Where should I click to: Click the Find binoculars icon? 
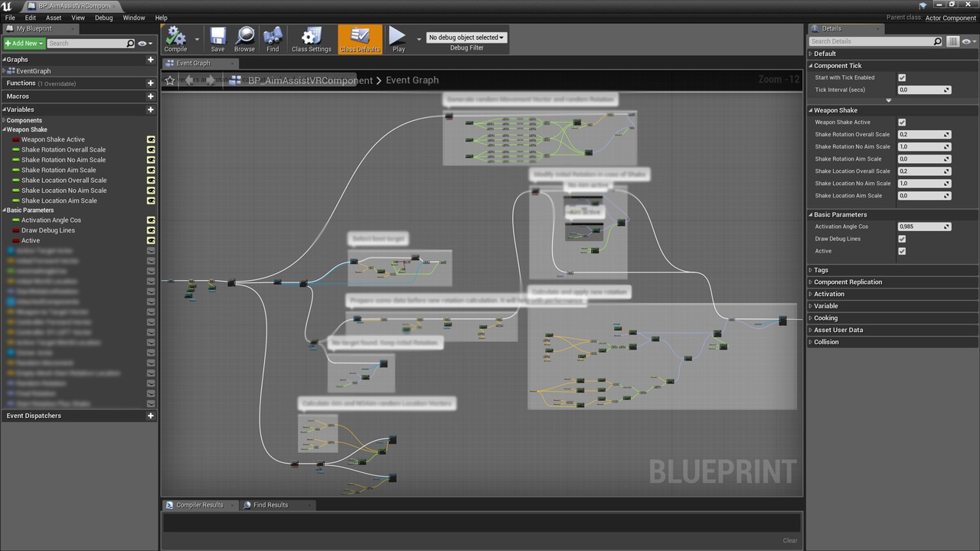[x=273, y=36]
